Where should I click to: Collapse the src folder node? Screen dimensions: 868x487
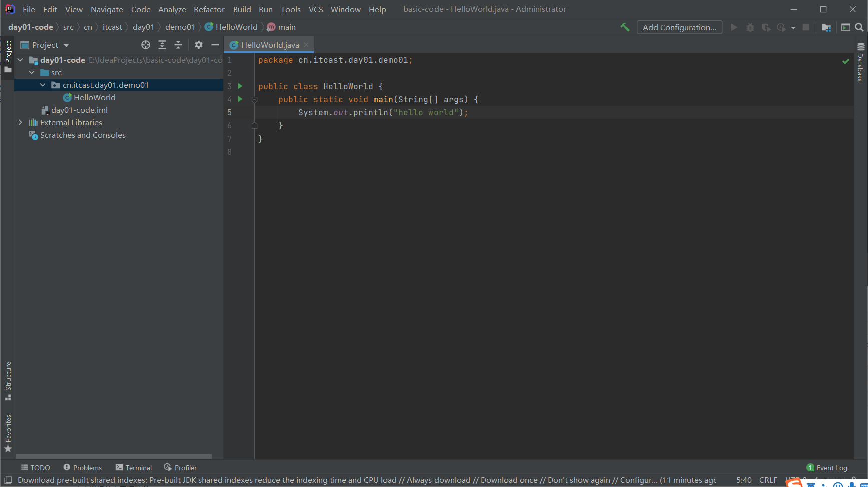pyautogui.click(x=32, y=72)
